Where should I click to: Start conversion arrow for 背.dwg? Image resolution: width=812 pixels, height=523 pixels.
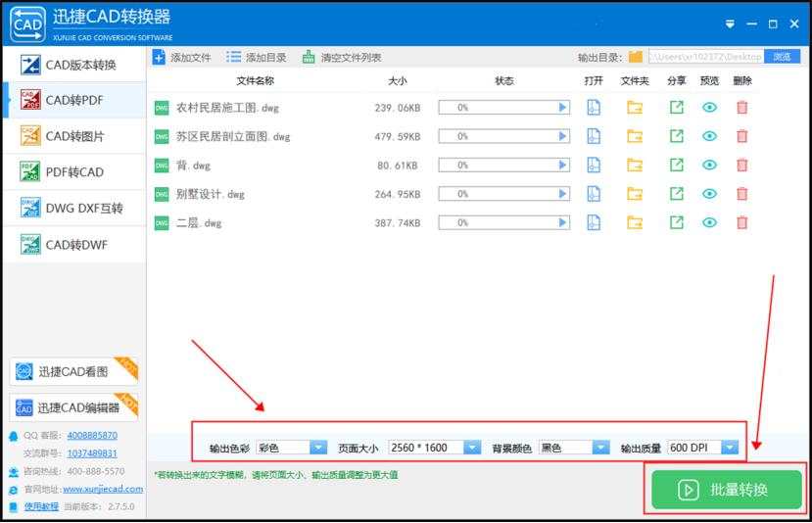(x=563, y=166)
